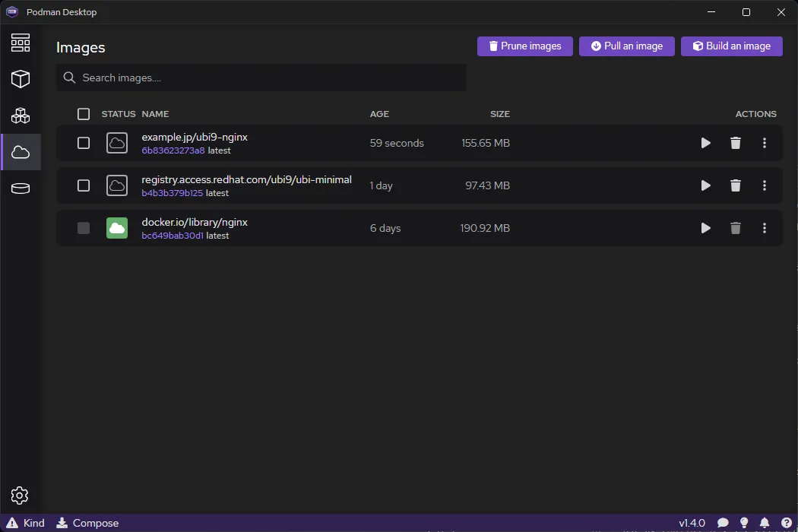Click green status icon for docker.io/library/nginx
Screen dimensions: 798x532
117,228
